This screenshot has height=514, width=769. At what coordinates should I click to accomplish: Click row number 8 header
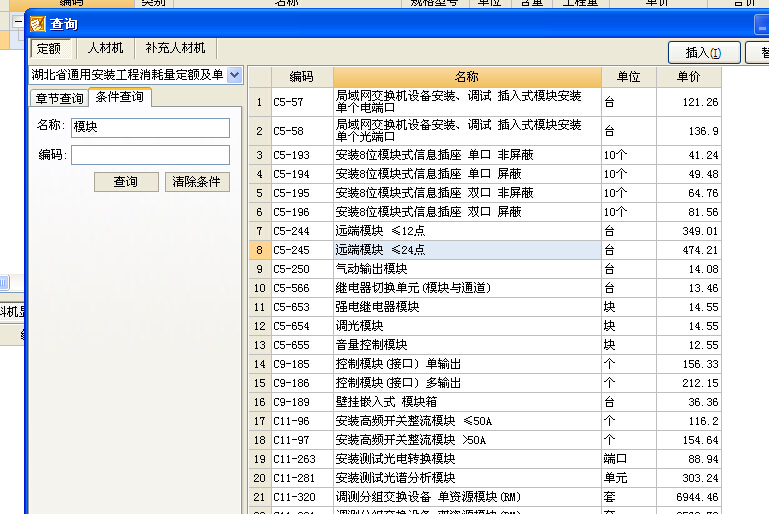pyautogui.click(x=259, y=250)
